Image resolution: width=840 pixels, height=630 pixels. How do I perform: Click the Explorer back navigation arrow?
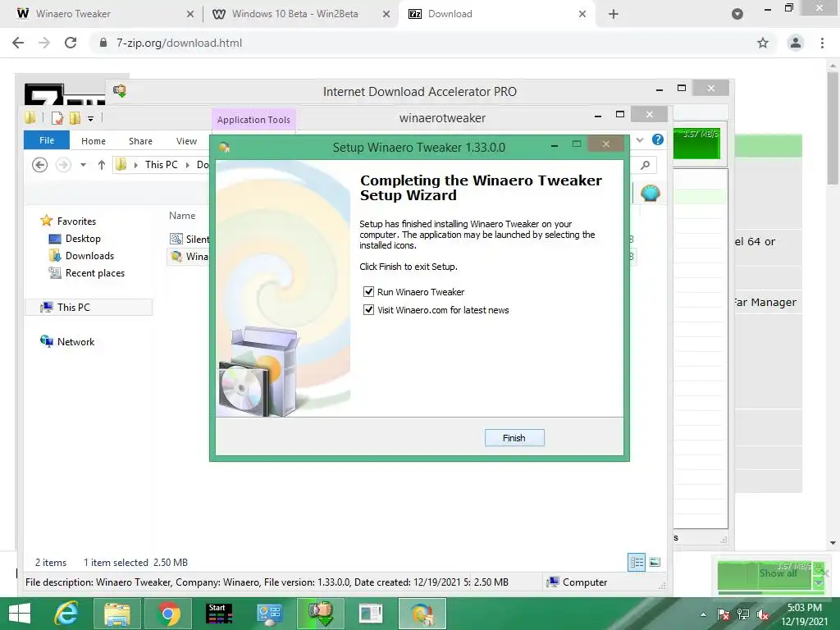click(39, 164)
